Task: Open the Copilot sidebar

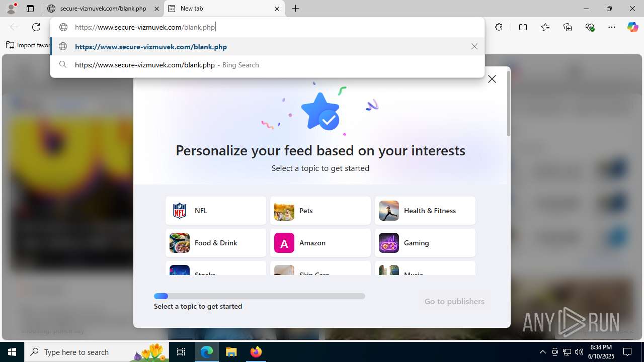Action: [632, 27]
